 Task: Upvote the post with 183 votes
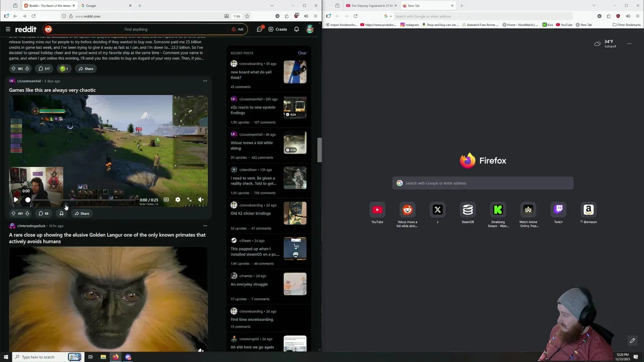(14, 68)
